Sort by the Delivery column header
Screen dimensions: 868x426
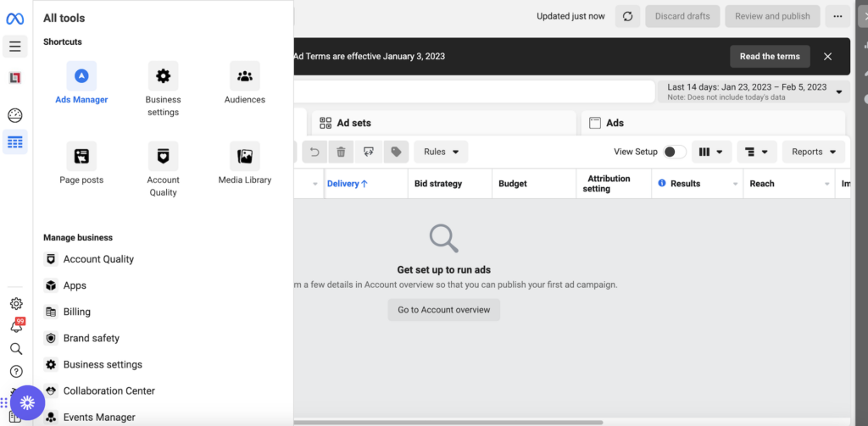(x=348, y=184)
